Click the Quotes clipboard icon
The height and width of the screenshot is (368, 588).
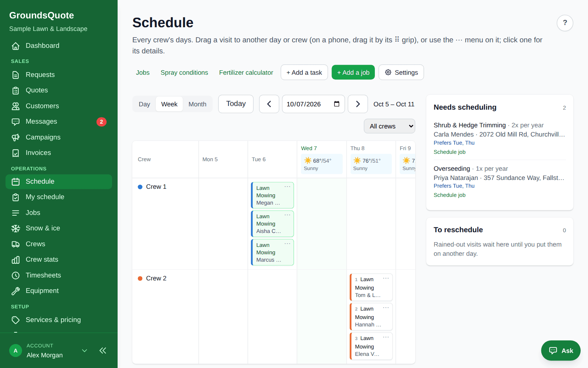(x=15, y=91)
